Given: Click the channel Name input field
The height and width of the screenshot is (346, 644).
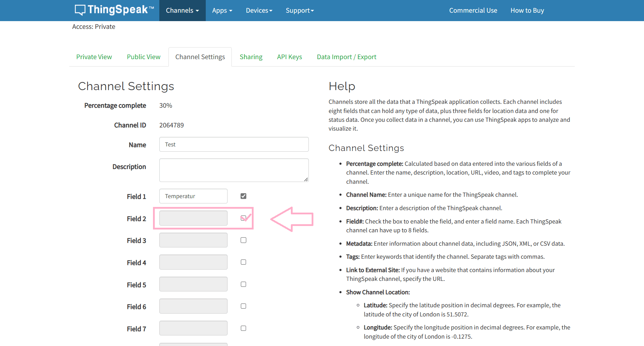Looking at the screenshot, I should pos(234,145).
